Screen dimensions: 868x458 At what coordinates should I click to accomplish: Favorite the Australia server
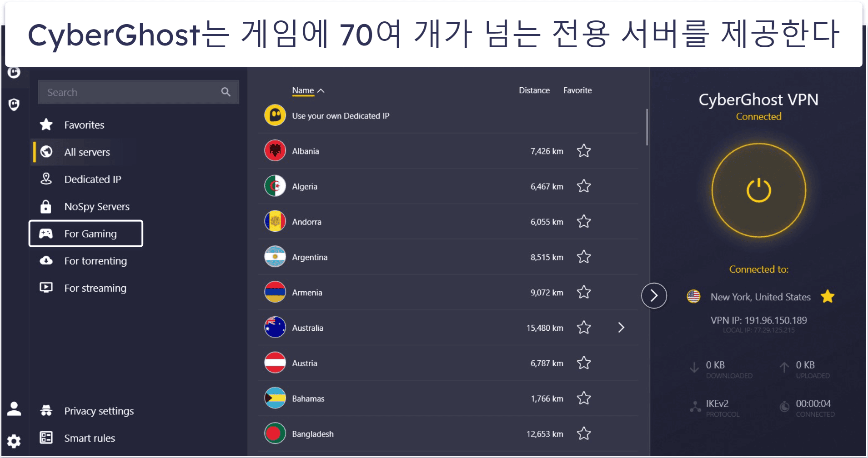584,328
